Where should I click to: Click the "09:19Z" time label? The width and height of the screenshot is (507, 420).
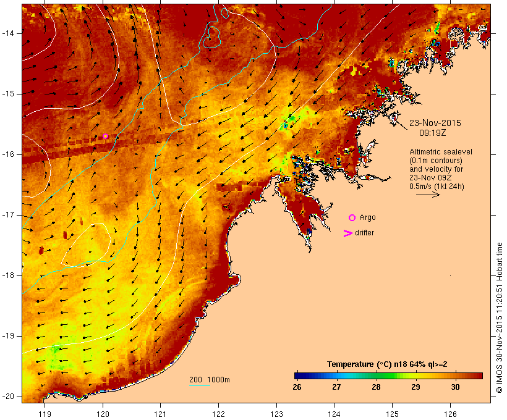433,133
